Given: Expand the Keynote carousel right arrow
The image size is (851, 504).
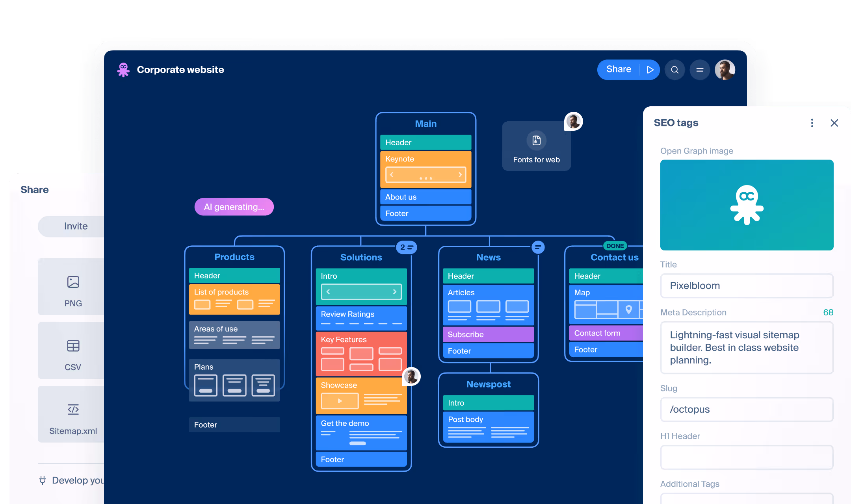Looking at the screenshot, I should coord(460,174).
